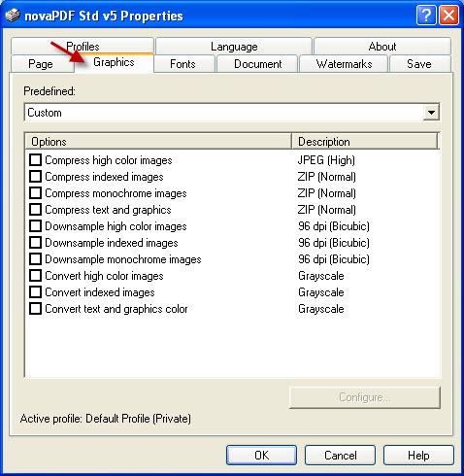
Task: Tick Convert text and graphics color
Action: (x=35, y=309)
